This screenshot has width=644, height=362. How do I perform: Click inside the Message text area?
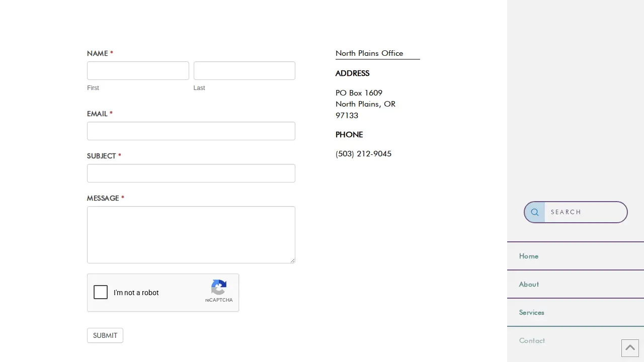pos(191,235)
